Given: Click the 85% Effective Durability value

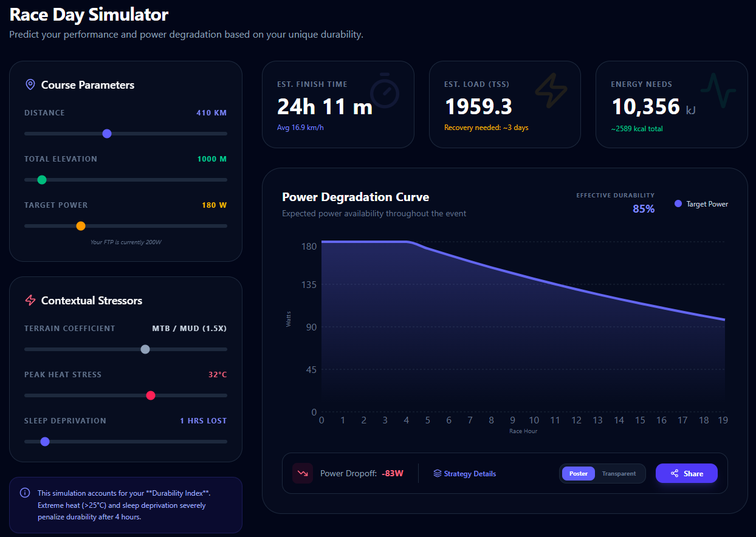Looking at the screenshot, I should [x=643, y=209].
